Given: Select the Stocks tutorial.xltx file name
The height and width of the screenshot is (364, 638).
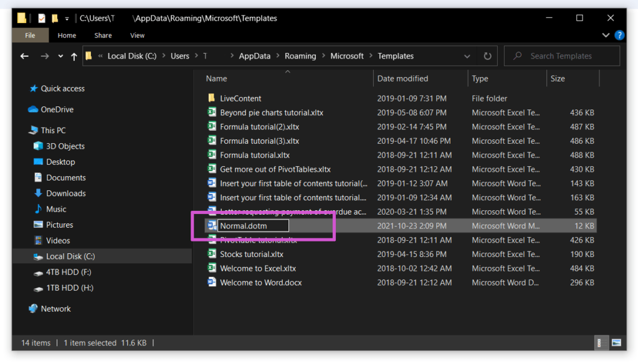Looking at the screenshot, I should 252,254.
